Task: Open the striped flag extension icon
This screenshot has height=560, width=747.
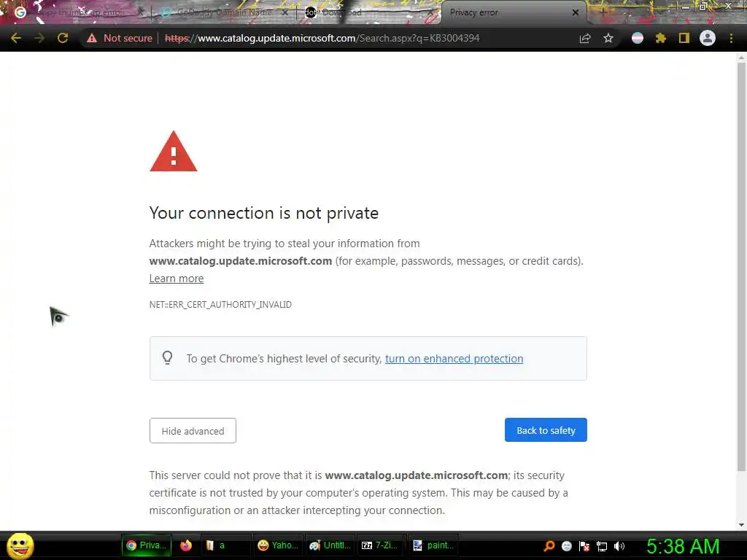Action: 638,38
